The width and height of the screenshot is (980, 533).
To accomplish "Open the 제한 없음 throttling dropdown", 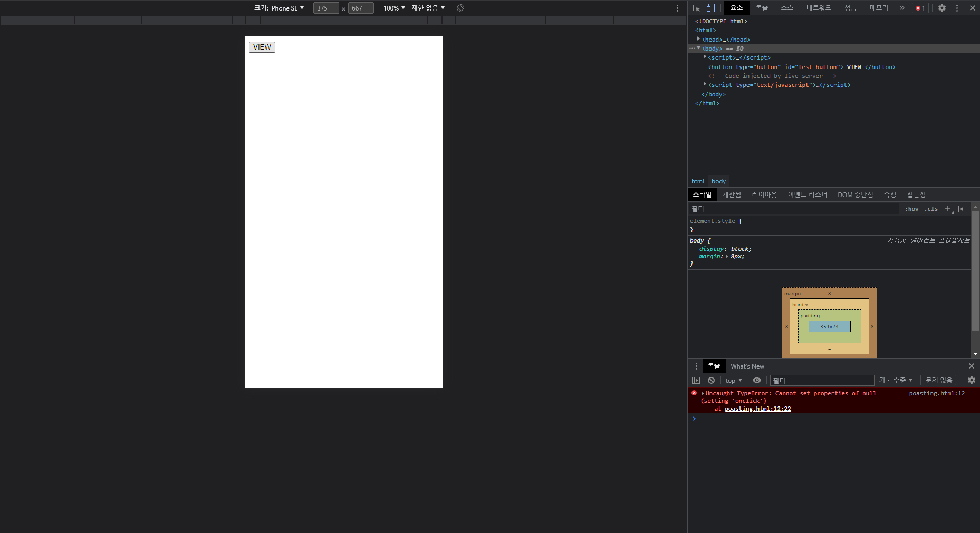I will pyautogui.click(x=428, y=8).
